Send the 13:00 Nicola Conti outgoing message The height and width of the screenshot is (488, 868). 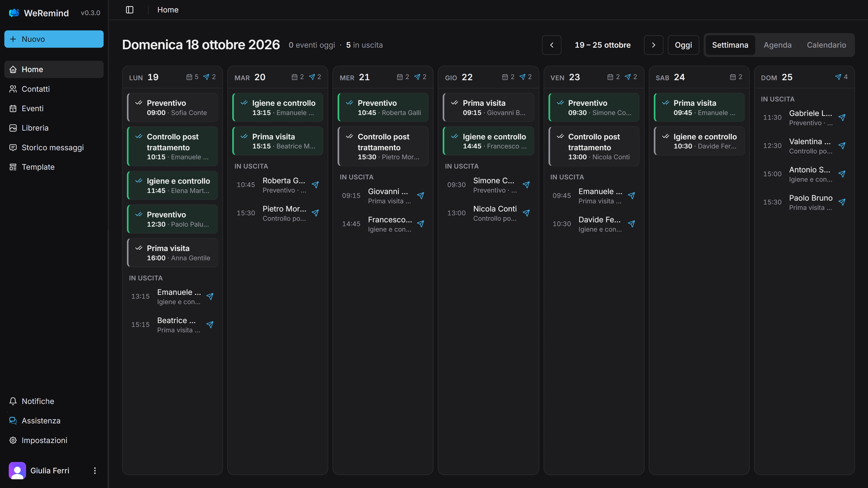526,213
